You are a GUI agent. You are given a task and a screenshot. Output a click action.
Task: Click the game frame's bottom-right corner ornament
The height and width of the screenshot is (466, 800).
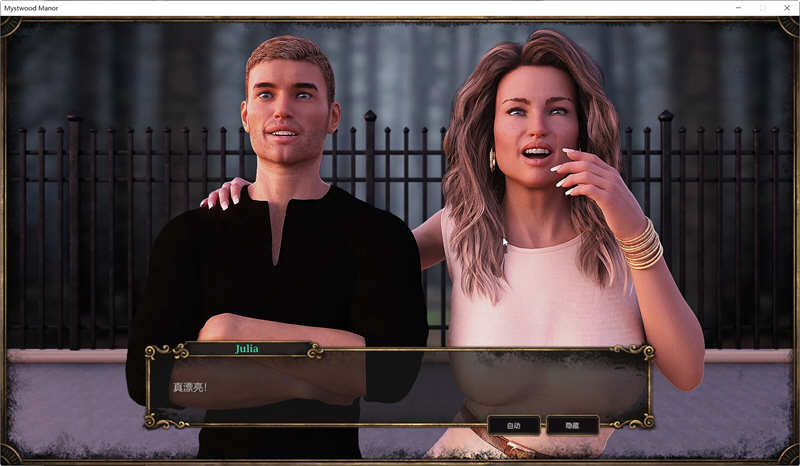789,454
